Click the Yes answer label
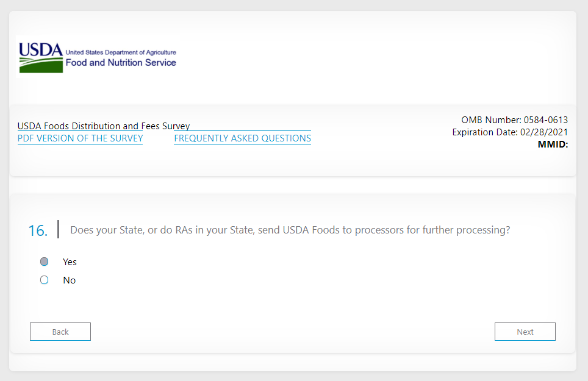This screenshot has width=588, height=381. point(70,262)
